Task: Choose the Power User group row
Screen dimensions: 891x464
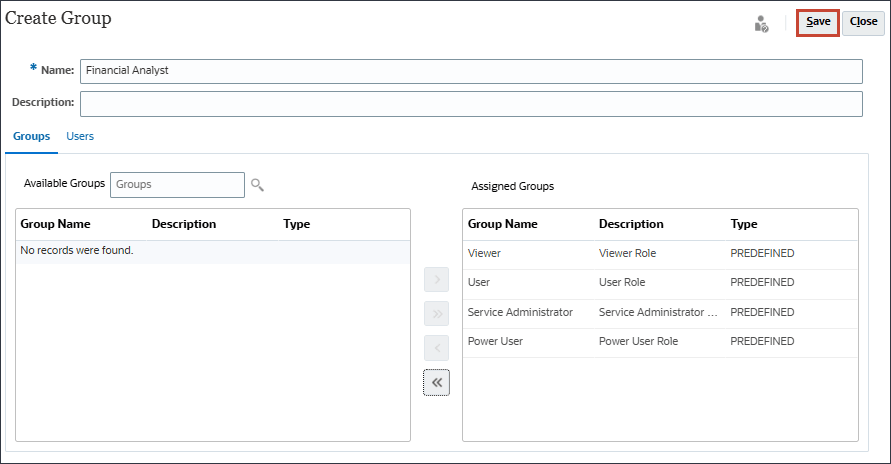Action: tap(660, 342)
